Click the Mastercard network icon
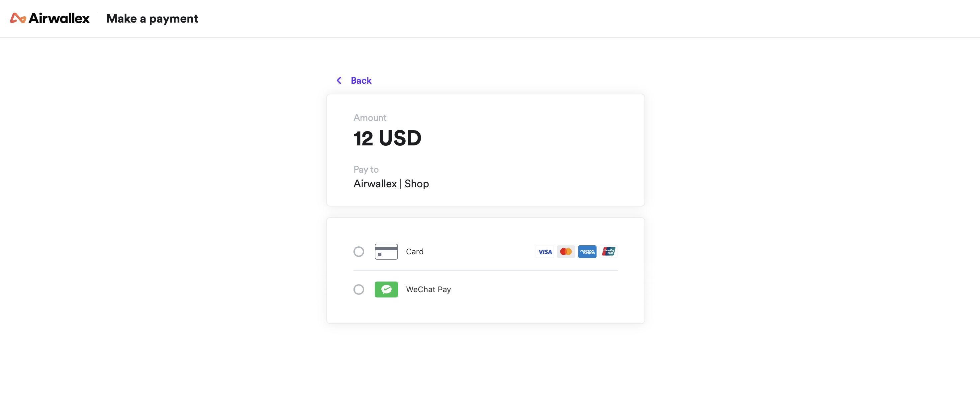 pos(566,251)
